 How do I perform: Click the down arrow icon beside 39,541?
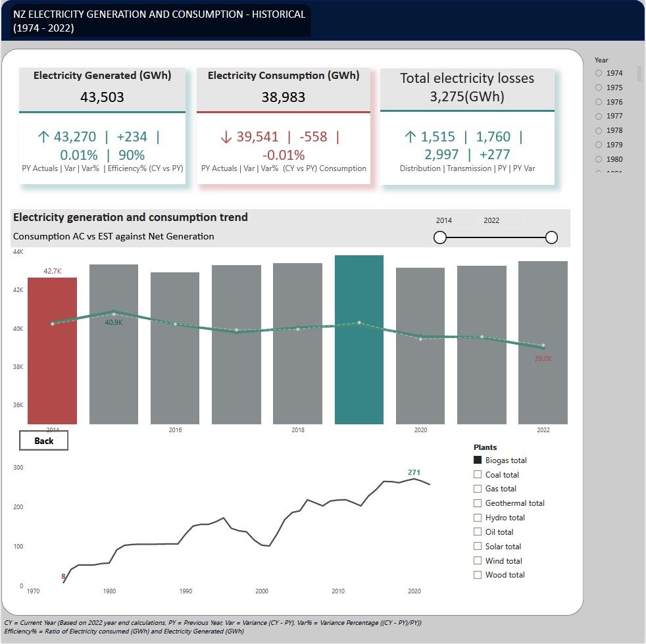point(226,137)
